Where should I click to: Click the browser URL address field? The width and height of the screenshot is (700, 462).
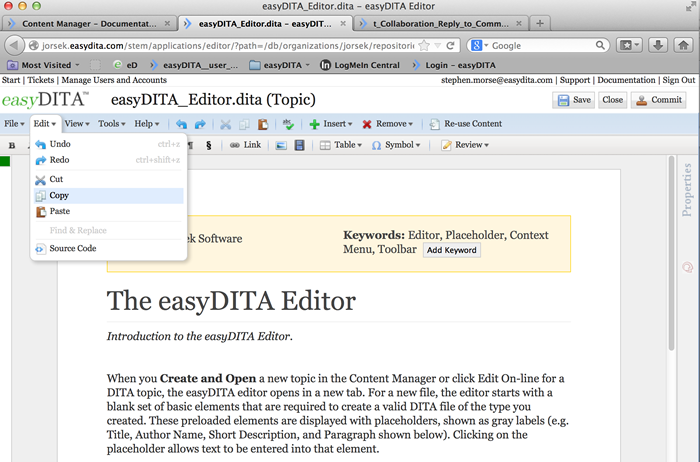click(228, 46)
